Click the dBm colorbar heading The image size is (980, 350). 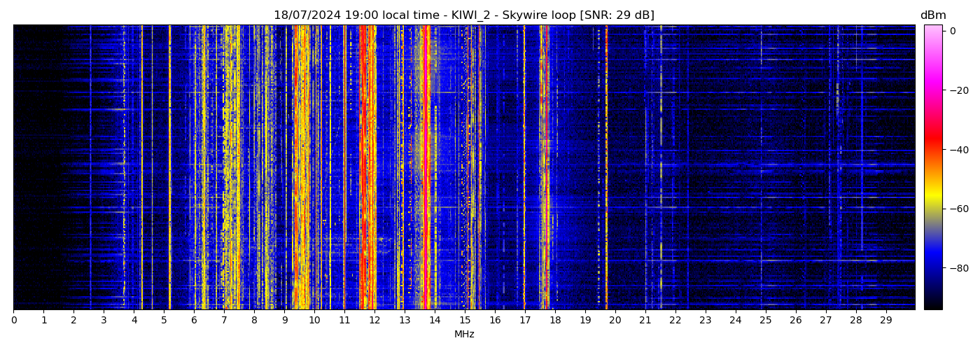[x=932, y=15]
